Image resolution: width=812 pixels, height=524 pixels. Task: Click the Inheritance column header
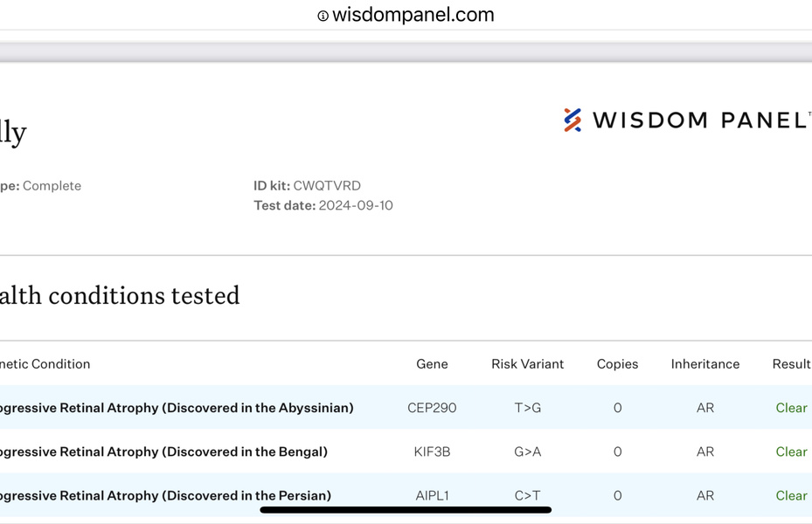704,364
